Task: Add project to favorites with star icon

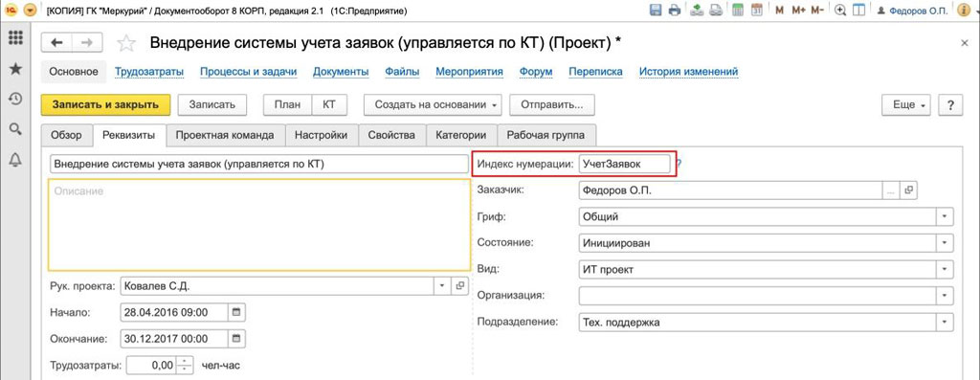Action: [x=126, y=42]
